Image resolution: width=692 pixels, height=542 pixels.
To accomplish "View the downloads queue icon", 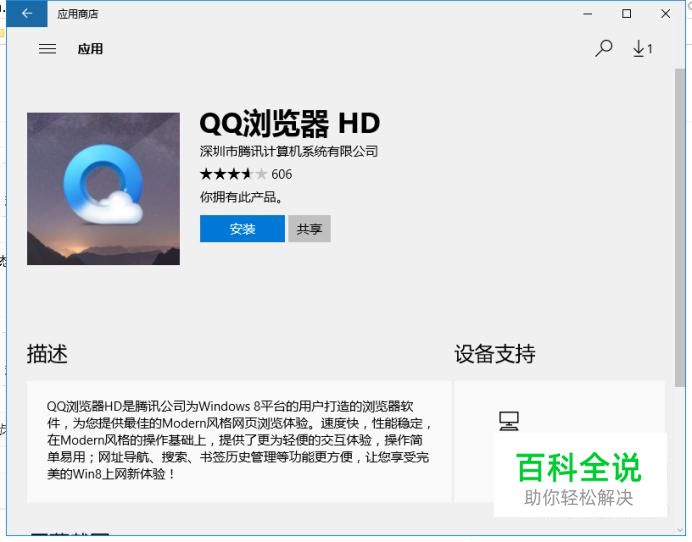I will tap(642, 49).
